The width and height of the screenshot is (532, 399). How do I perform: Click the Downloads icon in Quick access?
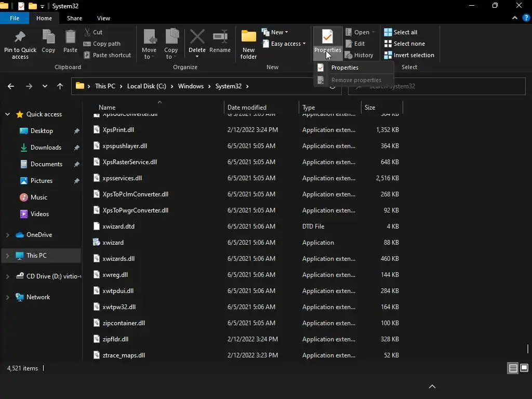(x=24, y=147)
